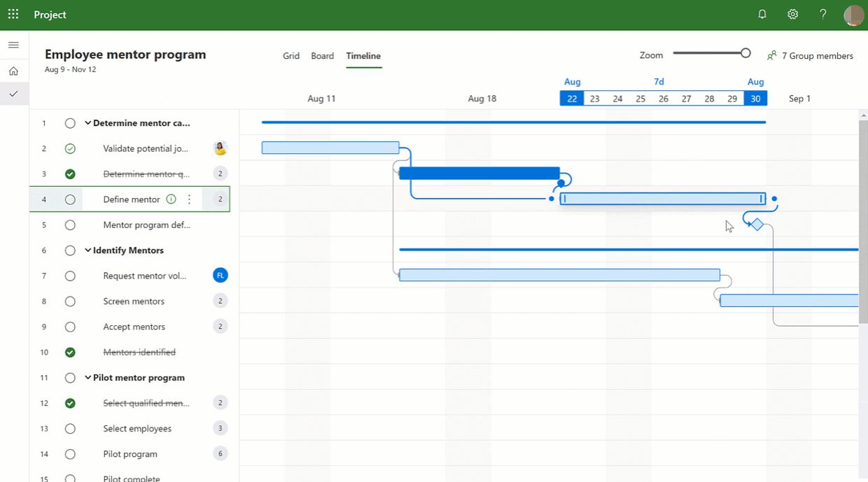Image resolution: width=868 pixels, height=482 pixels.
Task: Open the Mentor program def... task name
Action: (147, 225)
